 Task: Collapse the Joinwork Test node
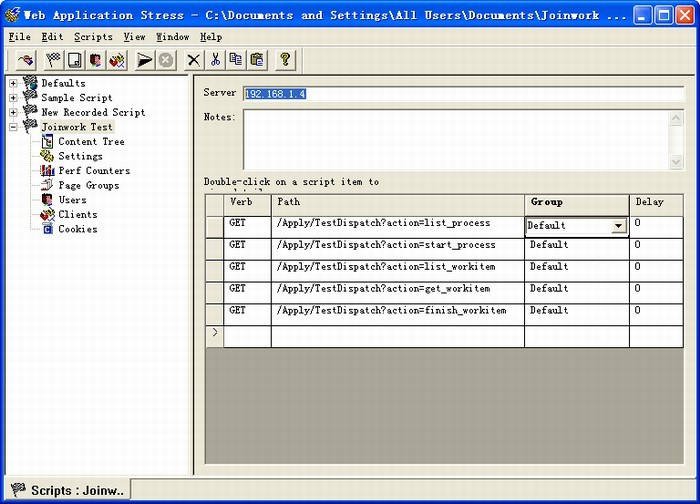(x=13, y=127)
